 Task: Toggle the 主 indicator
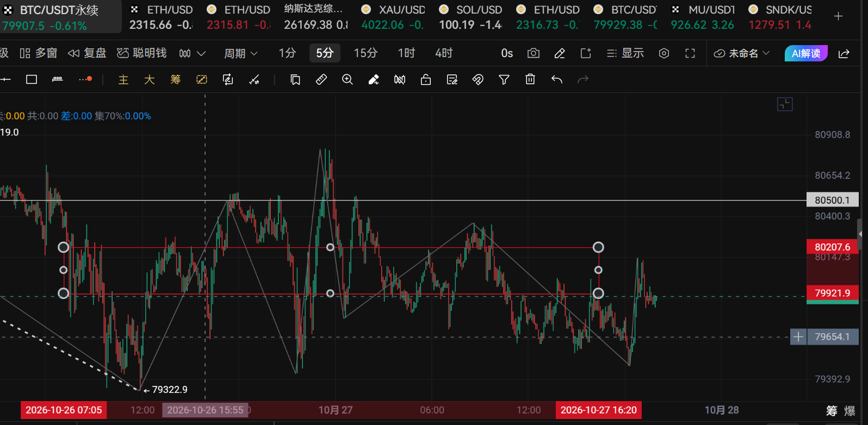(123, 79)
